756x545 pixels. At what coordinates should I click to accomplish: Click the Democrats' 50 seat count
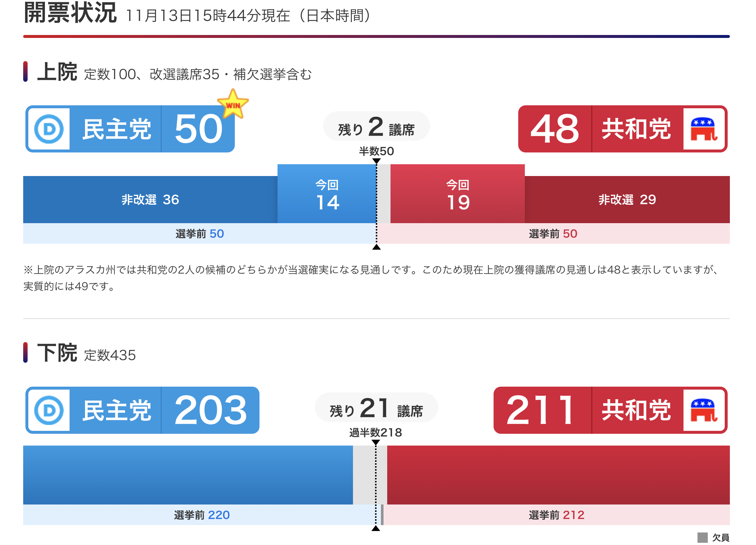click(198, 129)
